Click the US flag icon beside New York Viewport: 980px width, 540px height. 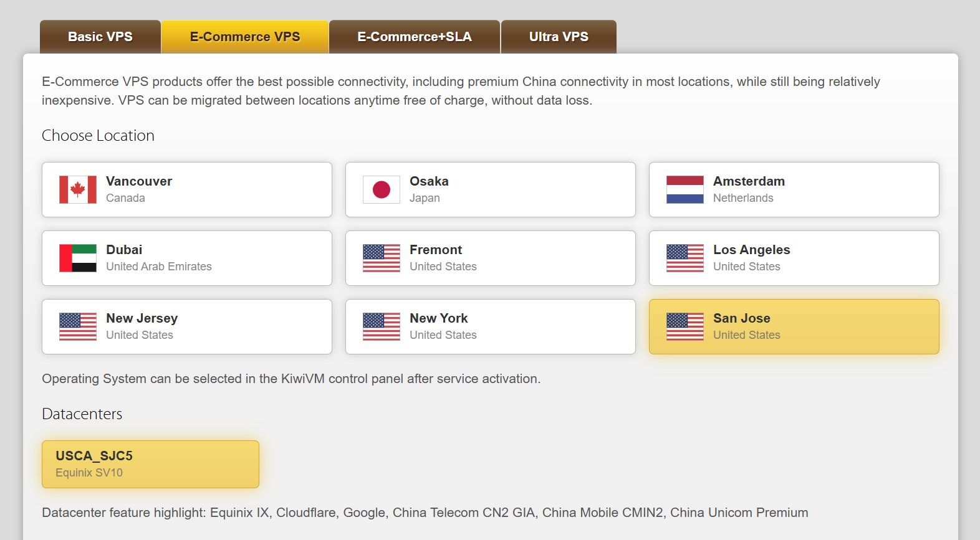coord(382,326)
